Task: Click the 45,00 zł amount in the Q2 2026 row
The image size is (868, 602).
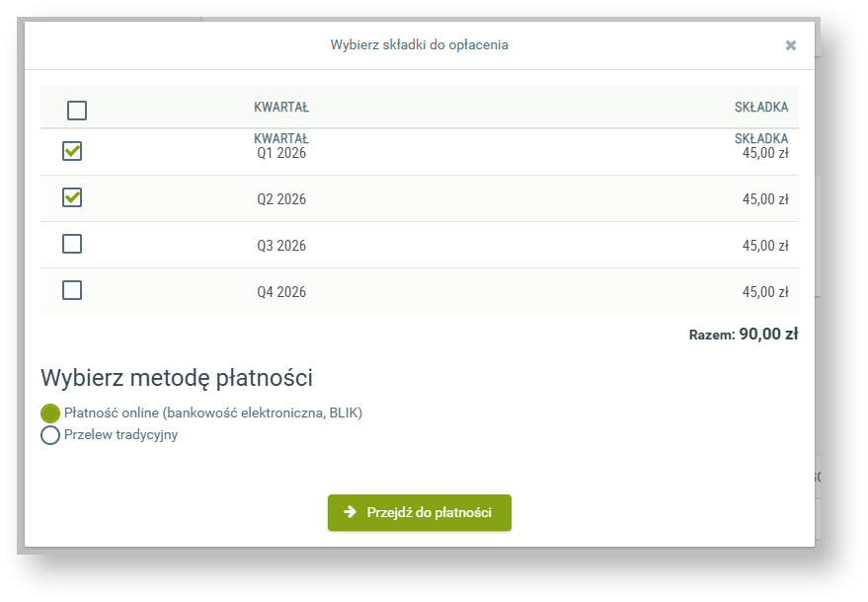Action: [x=764, y=199]
